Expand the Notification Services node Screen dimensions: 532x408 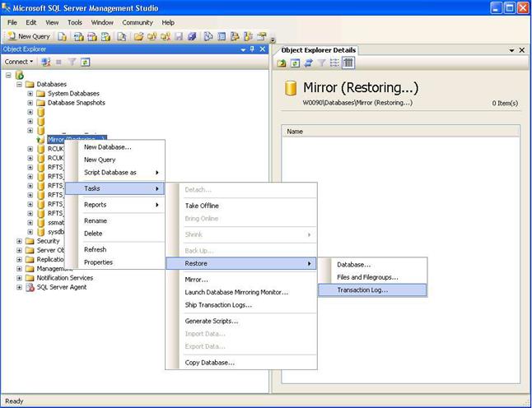pos(19,278)
